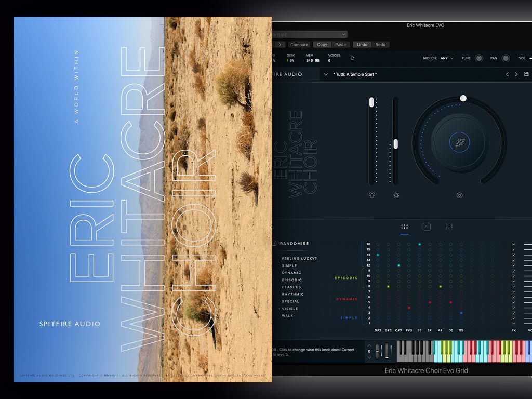Click the three-circles icon below left slider
The image size is (532, 399).
click(x=371, y=195)
